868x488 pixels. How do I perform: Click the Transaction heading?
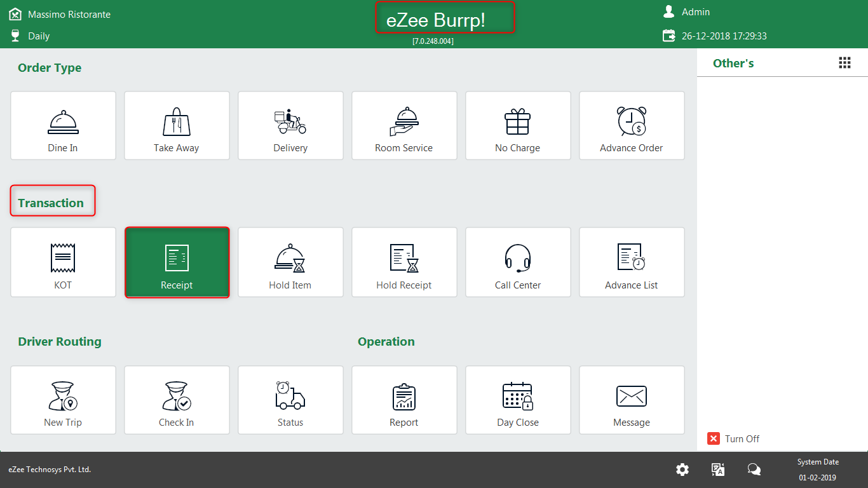coord(51,203)
